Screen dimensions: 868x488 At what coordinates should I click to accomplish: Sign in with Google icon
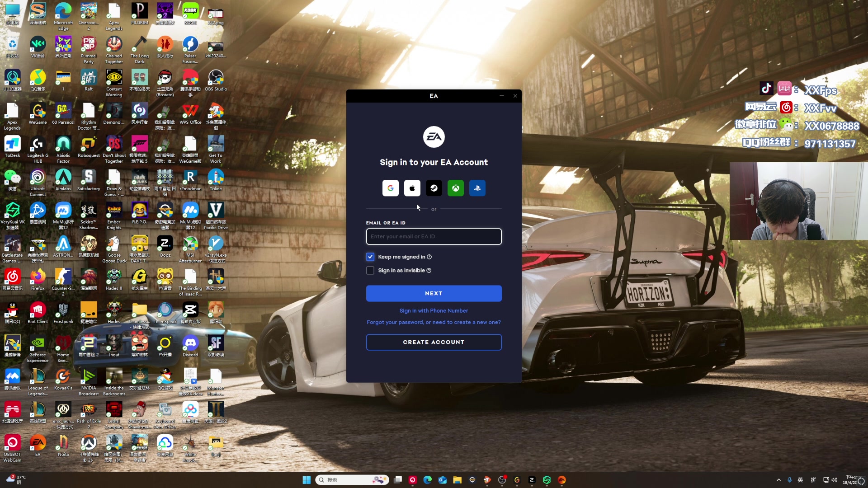tap(390, 188)
